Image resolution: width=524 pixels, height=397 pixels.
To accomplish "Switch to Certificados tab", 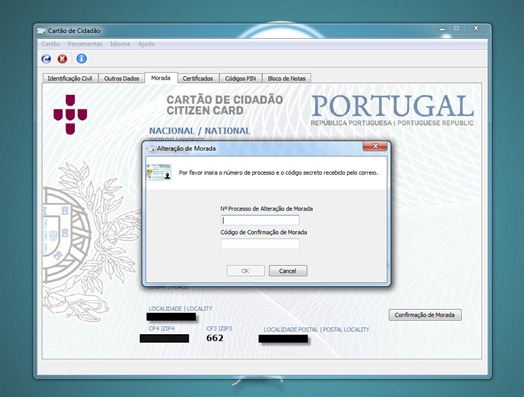I will tap(198, 79).
